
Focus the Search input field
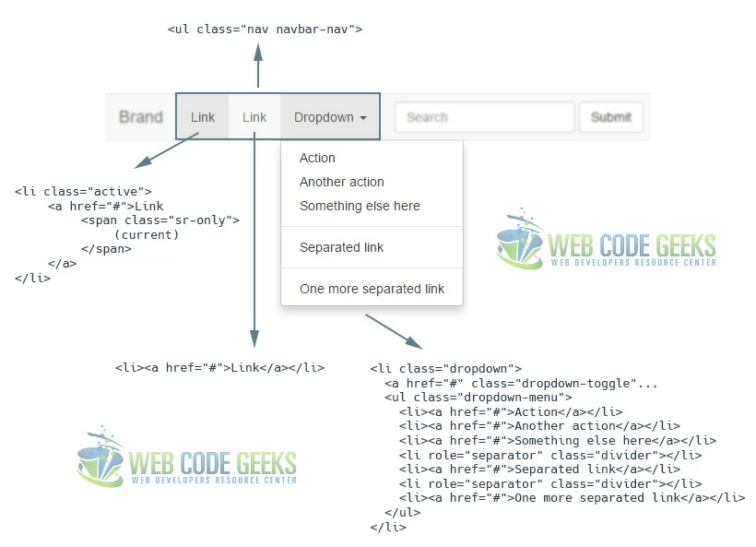pos(484,117)
